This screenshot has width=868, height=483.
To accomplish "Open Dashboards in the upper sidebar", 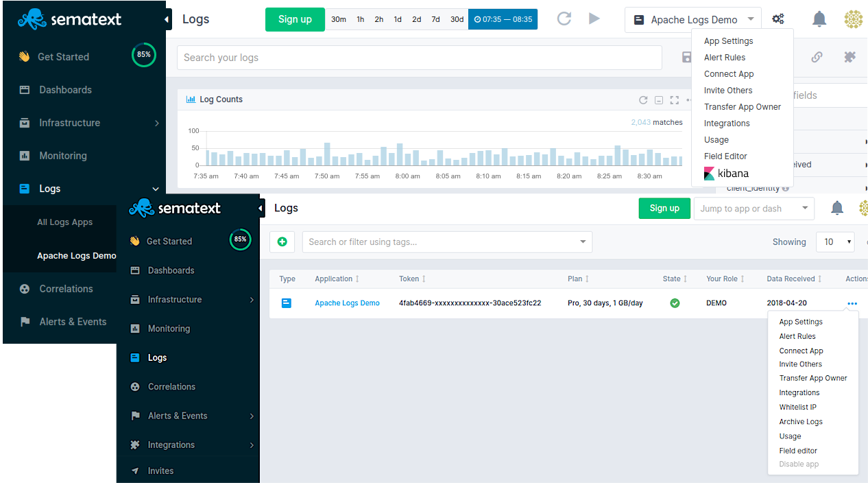I will (x=65, y=90).
